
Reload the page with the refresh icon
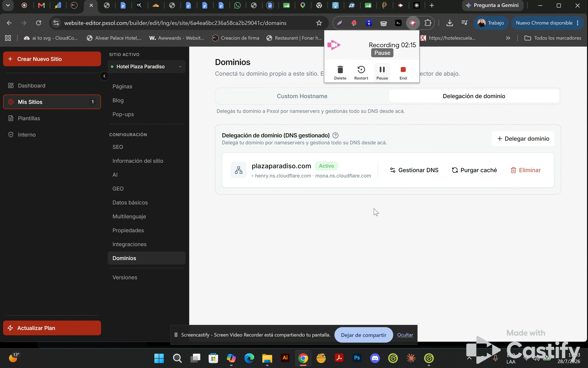39,23
